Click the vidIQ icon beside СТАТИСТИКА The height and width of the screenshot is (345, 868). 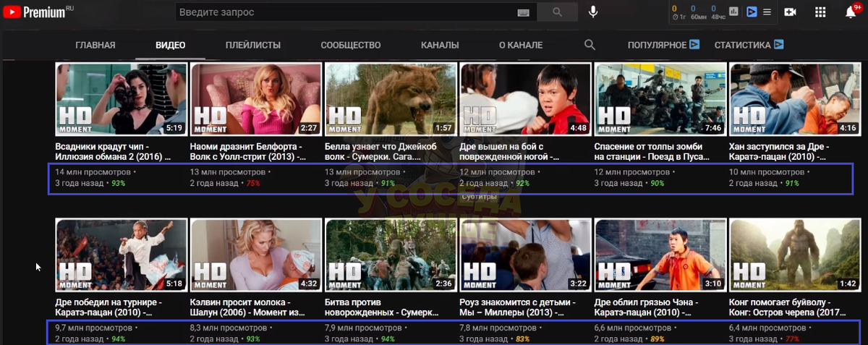pyautogui.click(x=779, y=45)
